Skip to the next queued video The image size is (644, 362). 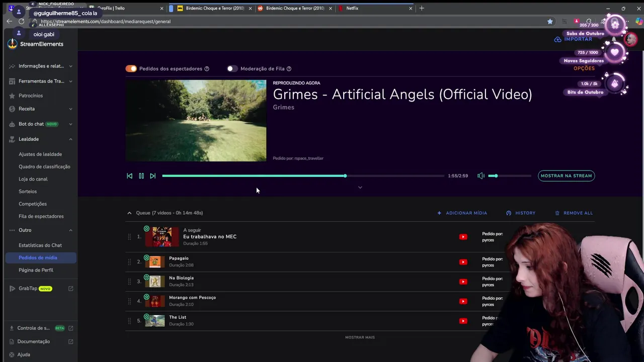click(x=153, y=176)
